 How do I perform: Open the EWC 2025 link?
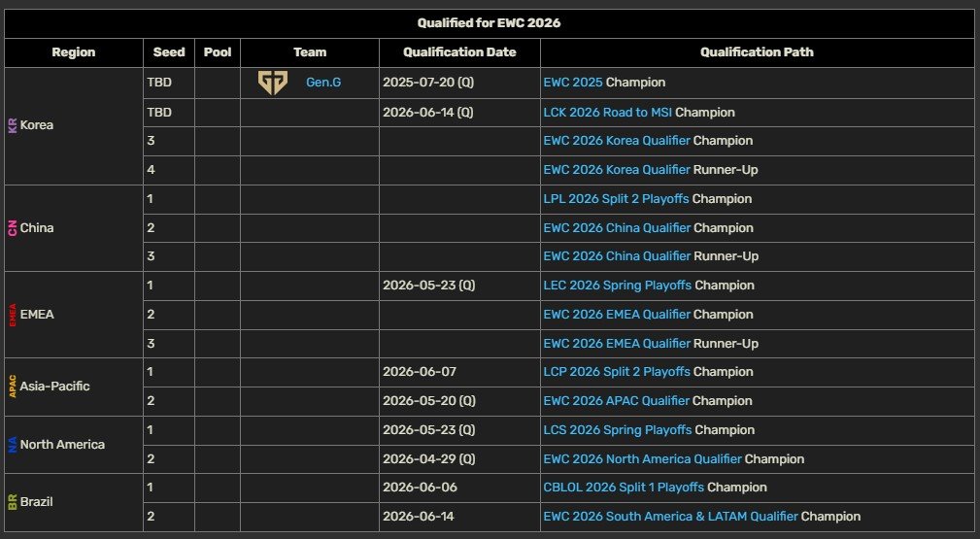click(x=572, y=83)
